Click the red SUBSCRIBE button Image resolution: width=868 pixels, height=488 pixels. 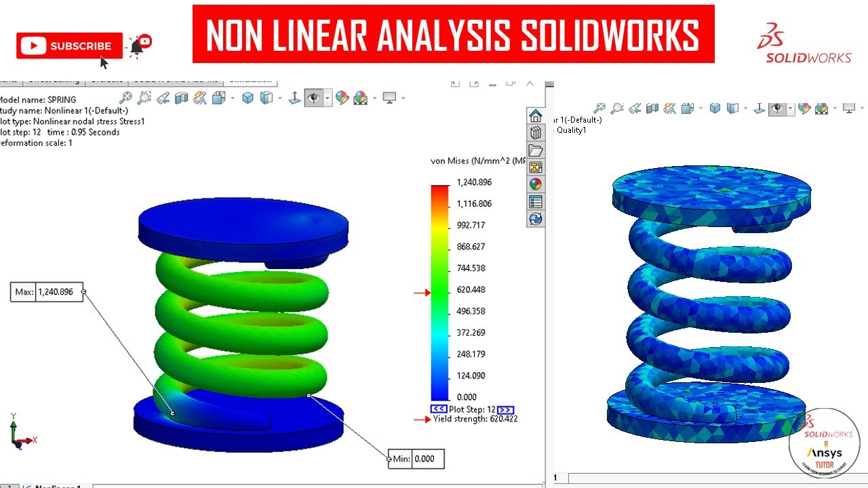coord(69,46)
